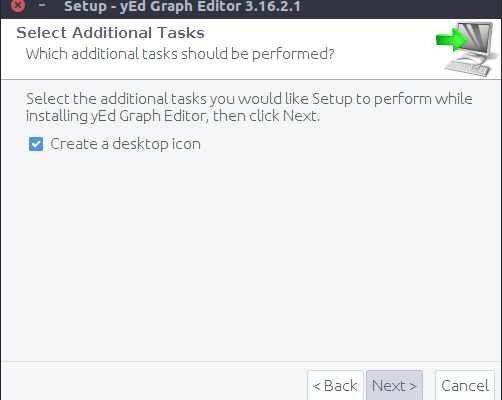Cancel the yEd Graph Editor setup
Screen dimensions: 502x400
pyautogui.click(x=465, y=386)
